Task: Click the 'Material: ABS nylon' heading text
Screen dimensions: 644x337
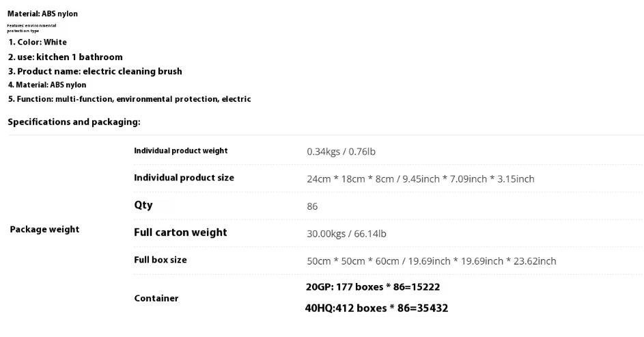Action: tap(42, 14)
